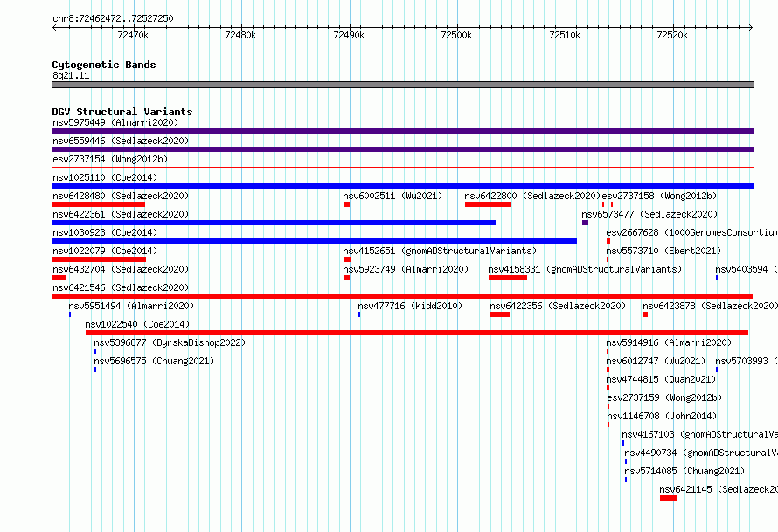Click the 72470k ruler position label
Image resolution: width=778 pixels, height=532 pixels.
point(133,35)
